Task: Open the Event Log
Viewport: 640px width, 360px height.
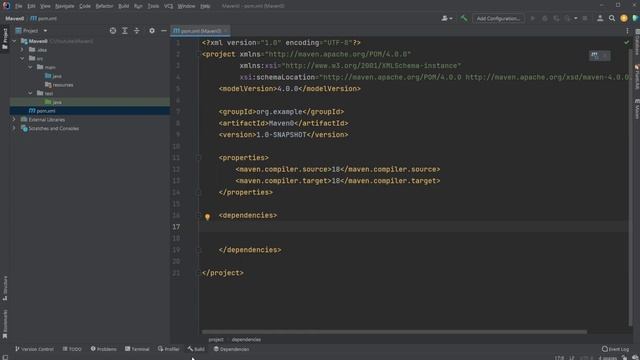Action: click(x=616, y=349)
